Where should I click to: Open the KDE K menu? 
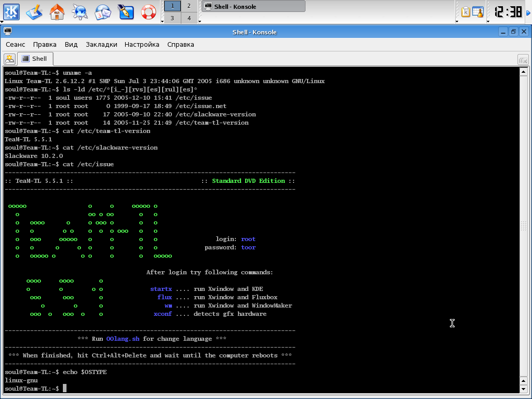click(11, 11)
